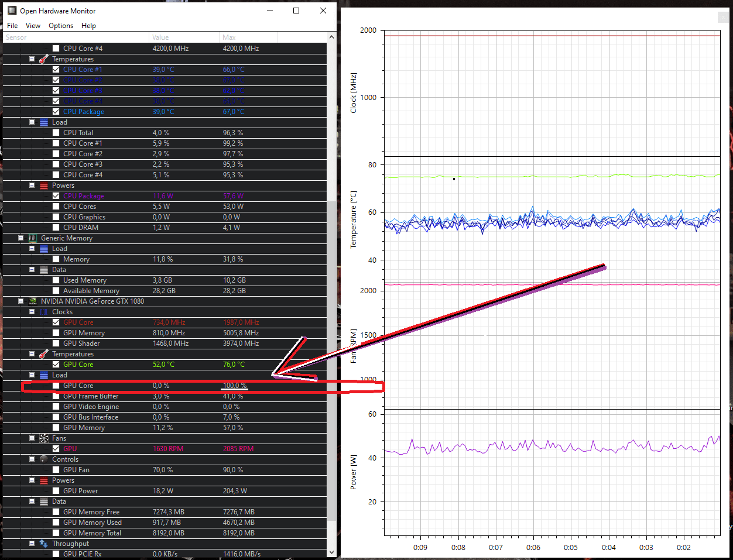Screen dimensions: 733x560
Task: Uncheck the CPU Package power checkbox
Action: 56,196
